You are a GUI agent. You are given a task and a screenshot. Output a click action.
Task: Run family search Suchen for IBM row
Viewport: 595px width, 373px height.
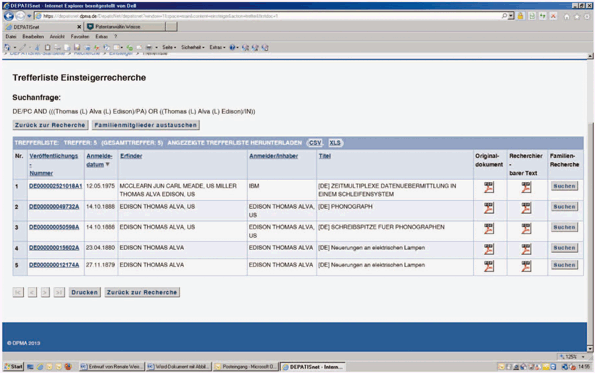click(564, 186)
